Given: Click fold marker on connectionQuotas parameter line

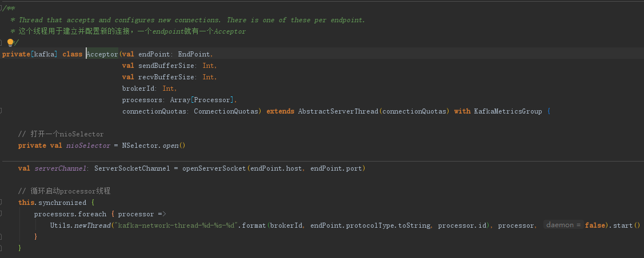Looking at the screenshot, I should tap(2, 111).
